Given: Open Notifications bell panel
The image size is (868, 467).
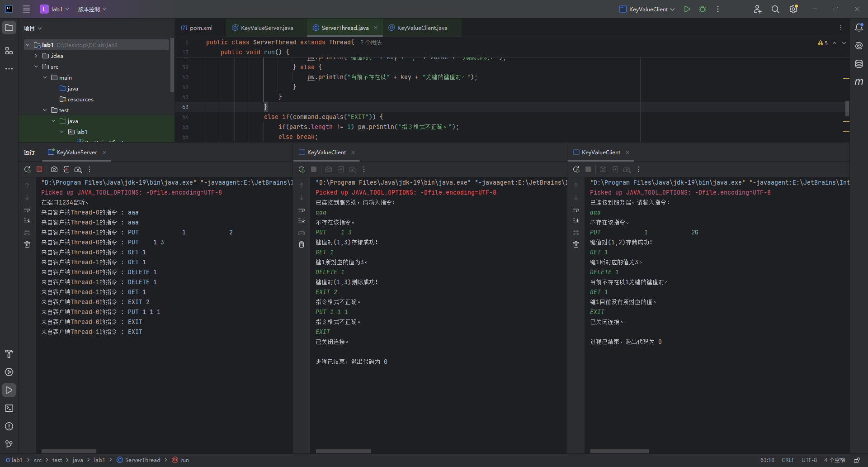Looking at the screenshot, I should point(859,28).
